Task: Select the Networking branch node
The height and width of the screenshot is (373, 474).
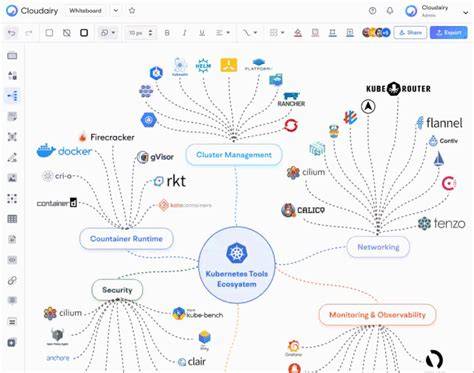Action: (378, 247)
